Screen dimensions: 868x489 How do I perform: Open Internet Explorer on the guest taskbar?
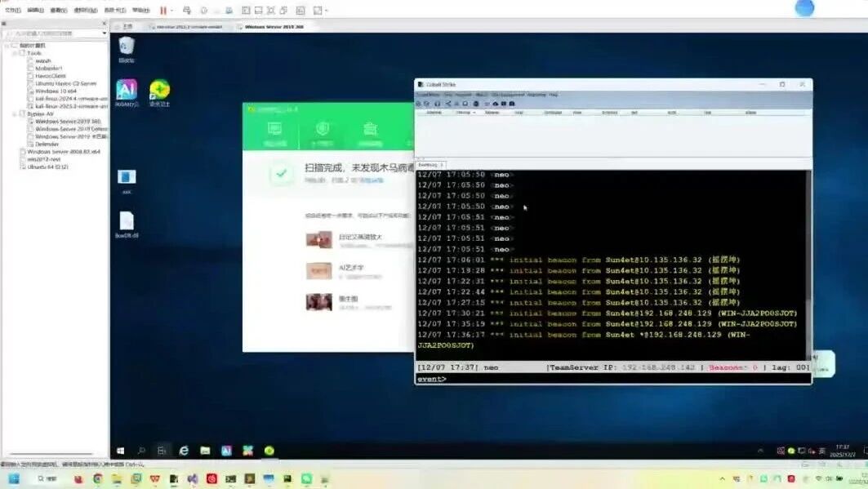click(x=183, y=451)
